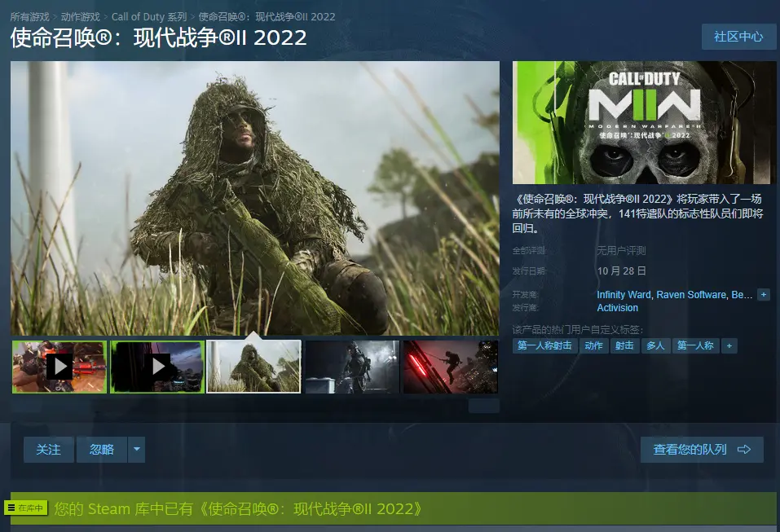780x532 pixels.
Task: Select the 多人 tag
Action: click(655, 346)
